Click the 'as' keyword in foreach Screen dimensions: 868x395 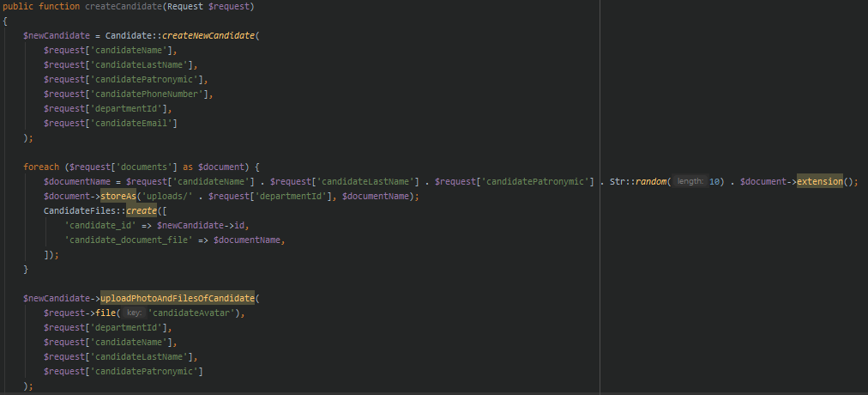(x=188, y=167)
